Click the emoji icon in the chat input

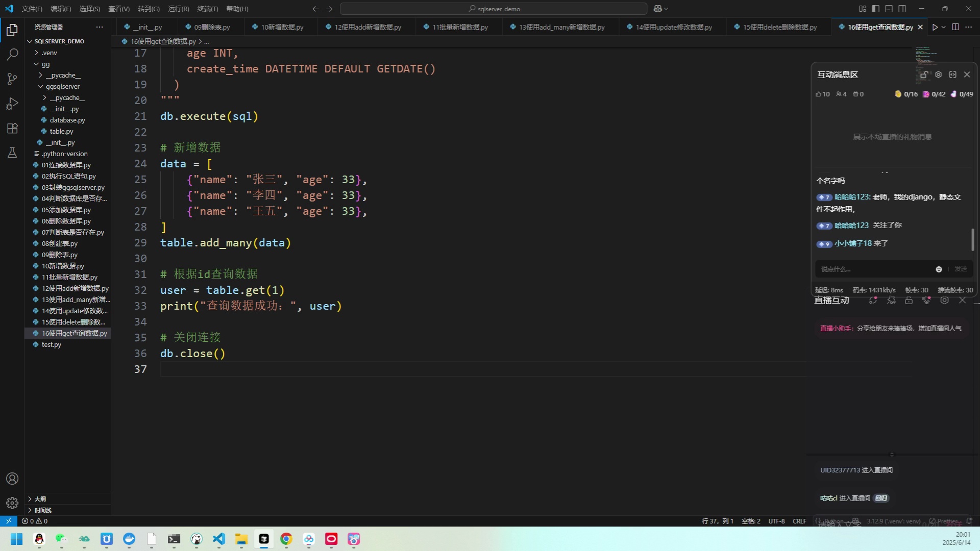[939, 269]
